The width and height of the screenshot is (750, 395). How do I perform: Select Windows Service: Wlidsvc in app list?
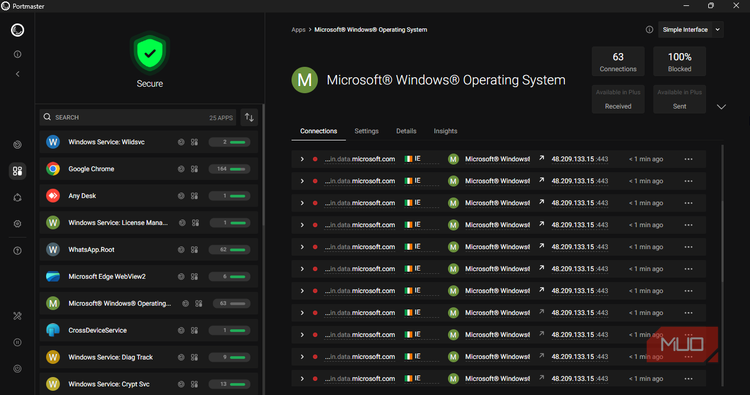[x=149, y=142]
